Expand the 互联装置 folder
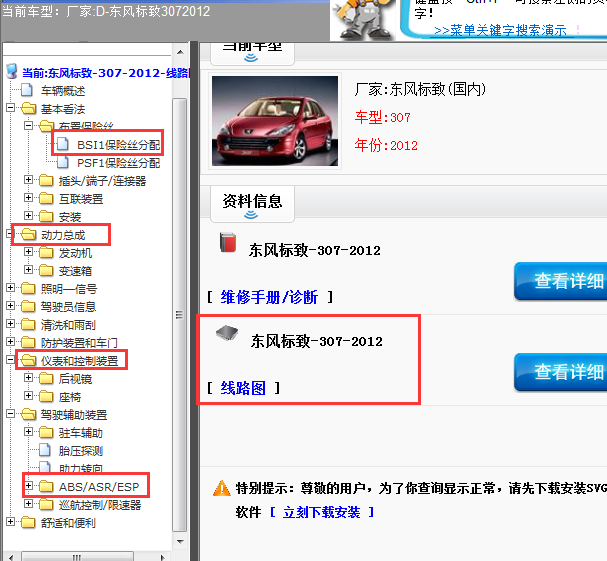 coord(28,197)
